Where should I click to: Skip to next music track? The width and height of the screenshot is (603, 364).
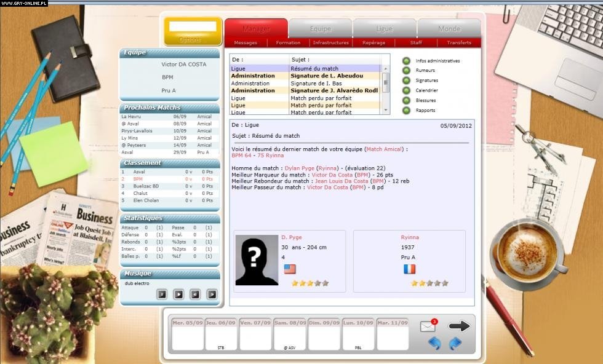[211, 295]
